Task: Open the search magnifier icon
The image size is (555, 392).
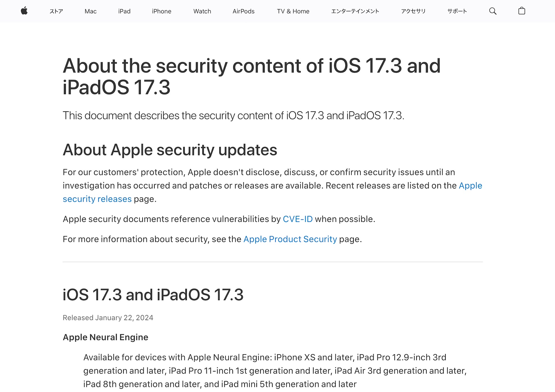Action: pyautogui.click(x=493, y=11)
